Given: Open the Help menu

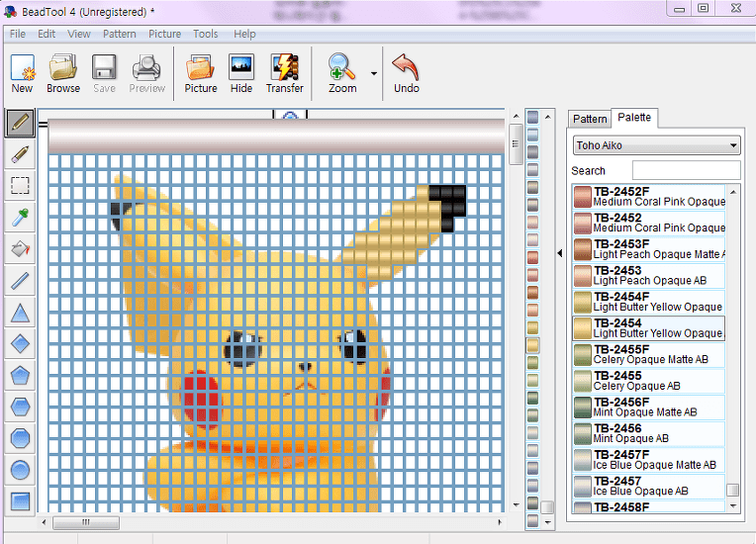Looking at the screenshot, I should [244, 34].
